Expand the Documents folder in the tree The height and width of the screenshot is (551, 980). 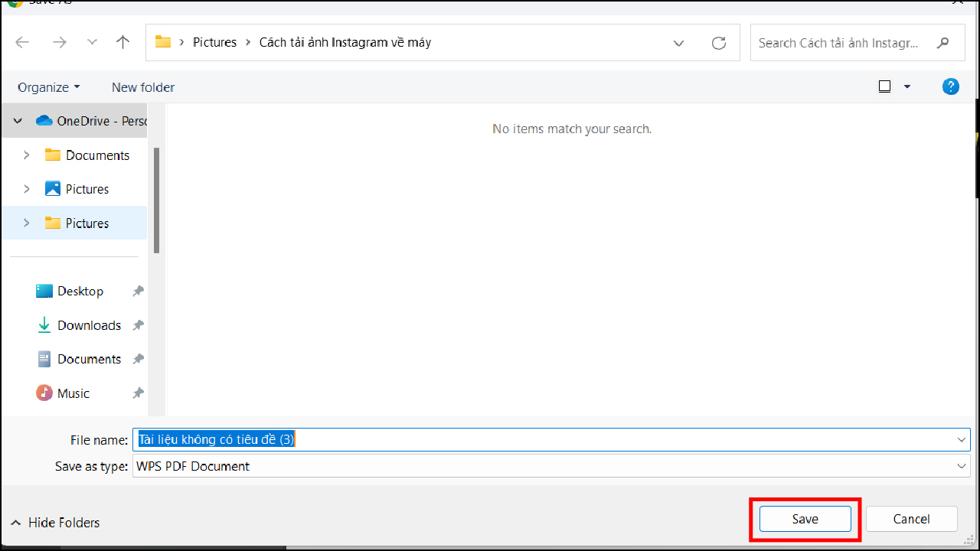[25, 155]
